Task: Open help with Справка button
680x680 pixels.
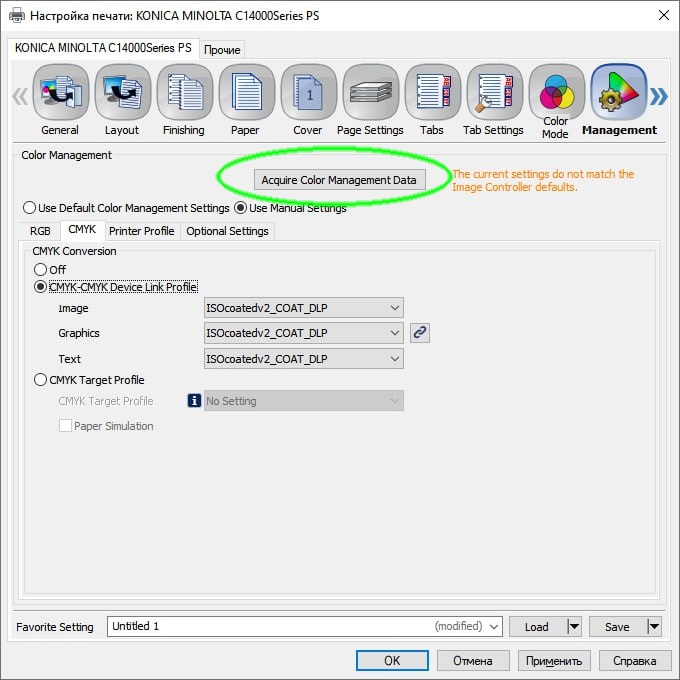Action: (x=634, y=660)
